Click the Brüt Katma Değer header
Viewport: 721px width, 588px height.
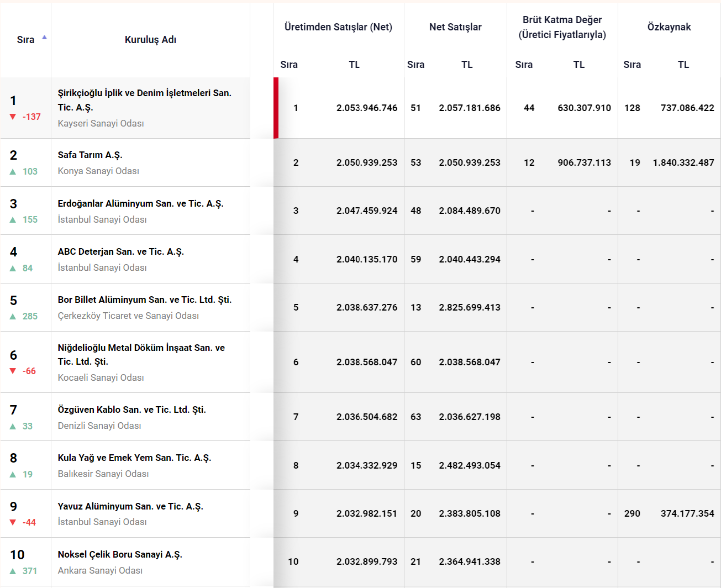pyautogui.click(x=562, y=27)
